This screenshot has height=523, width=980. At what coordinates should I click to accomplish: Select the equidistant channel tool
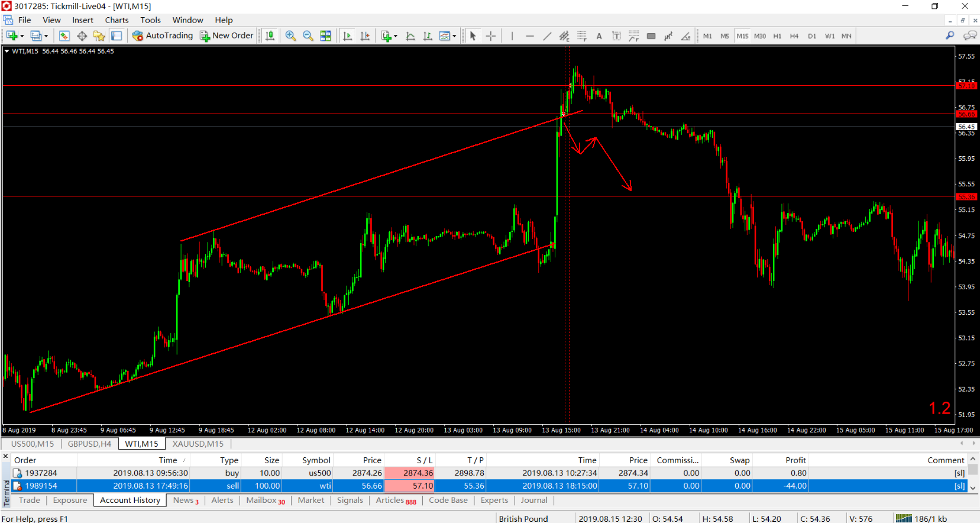click(564, 35)
